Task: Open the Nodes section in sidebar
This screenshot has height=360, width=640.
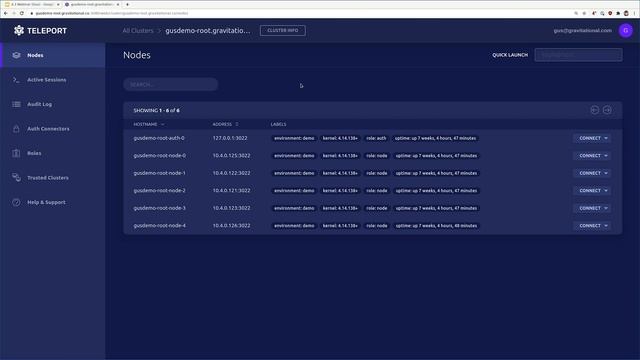Action: [x=53, y=55]
